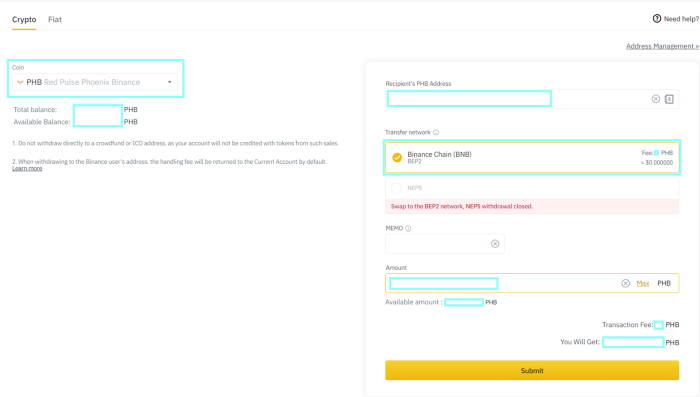The width and height of the screenshot is (700, 397).
Task: Focus the Amount input field
Action: pyautogui.click(x=532, y=283)
